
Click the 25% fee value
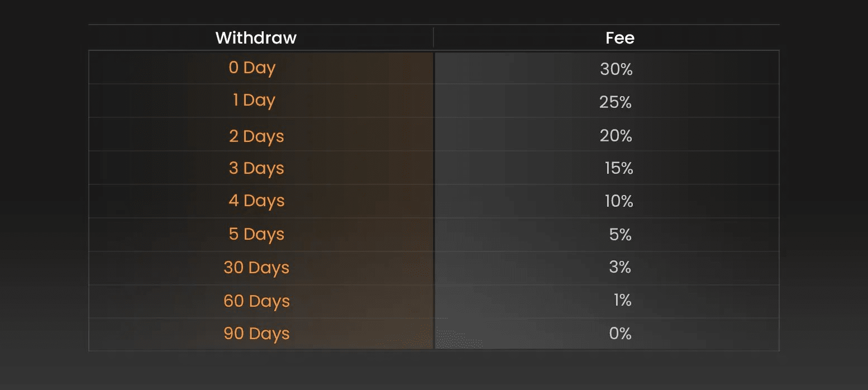(616, 102)
